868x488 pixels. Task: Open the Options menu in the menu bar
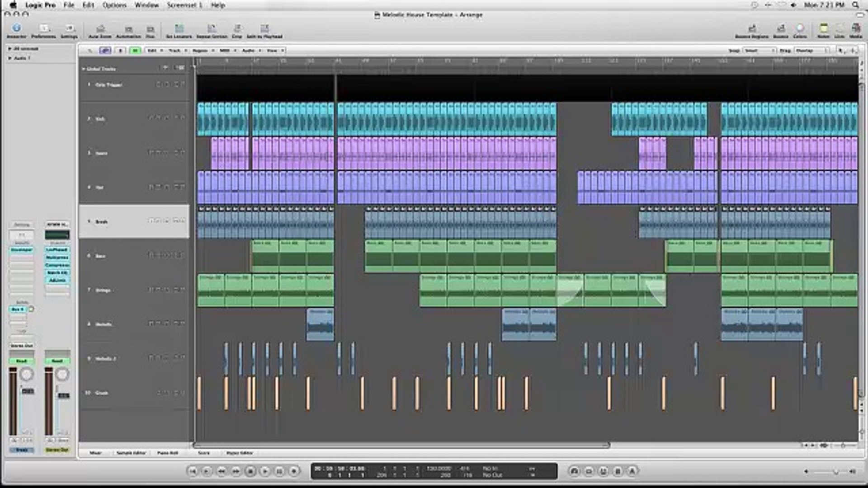click(x=114, y=5)
